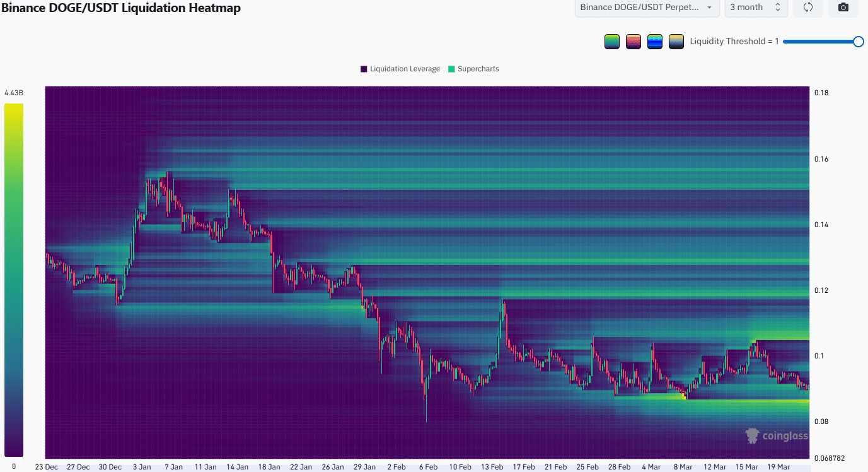The image size is (868, 472).
Task: Click the 13 Feb date label on the axis
Action: [492, 467]
